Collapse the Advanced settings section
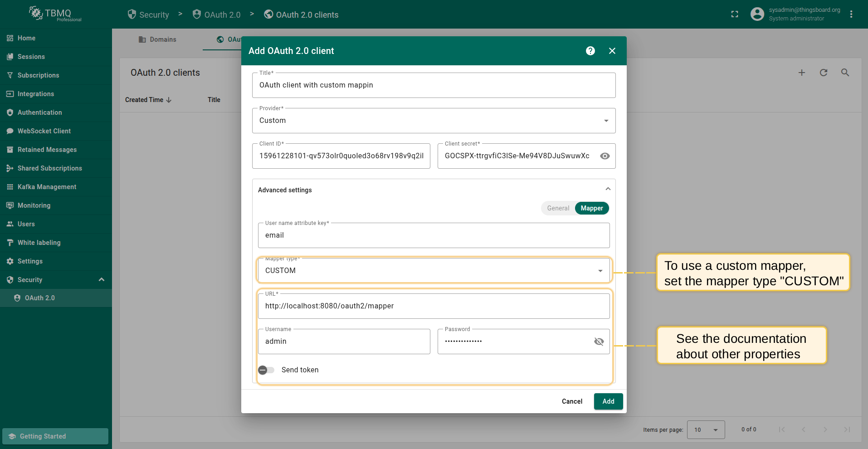 pyautogui.click(x=608, y=189)
